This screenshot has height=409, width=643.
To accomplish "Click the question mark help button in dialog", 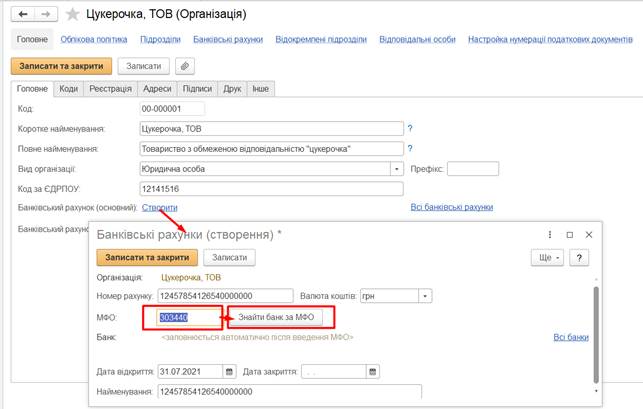I will [579, 257].
